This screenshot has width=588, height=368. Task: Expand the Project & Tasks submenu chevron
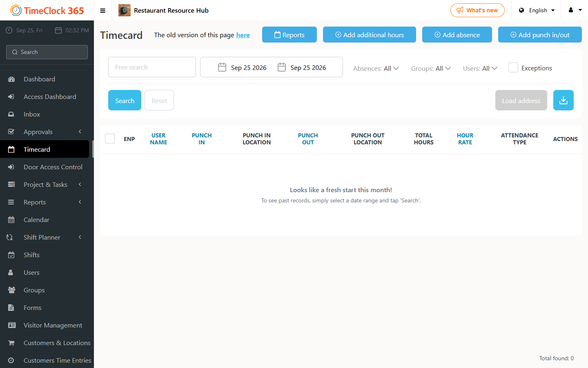click(80, 184)
